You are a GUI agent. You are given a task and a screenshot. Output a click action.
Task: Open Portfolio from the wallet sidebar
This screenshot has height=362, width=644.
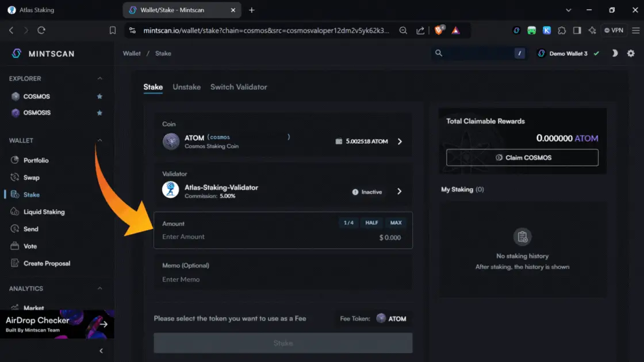coord(36,160)
